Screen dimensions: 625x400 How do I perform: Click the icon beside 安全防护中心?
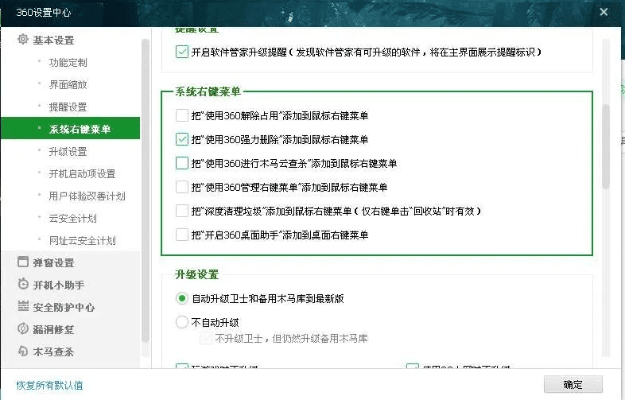pyautogui.click(x=23, y=306)
